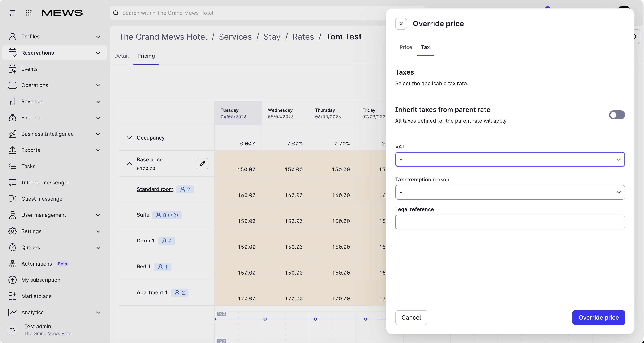Click the Queues stopwatch icon

[13, 247]
